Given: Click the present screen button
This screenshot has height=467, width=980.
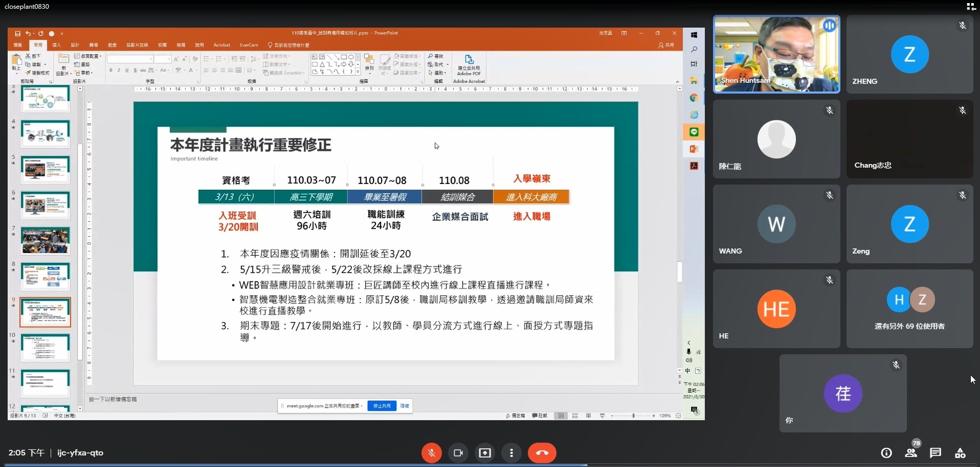Looking at the screenshot, I should 485,453.
